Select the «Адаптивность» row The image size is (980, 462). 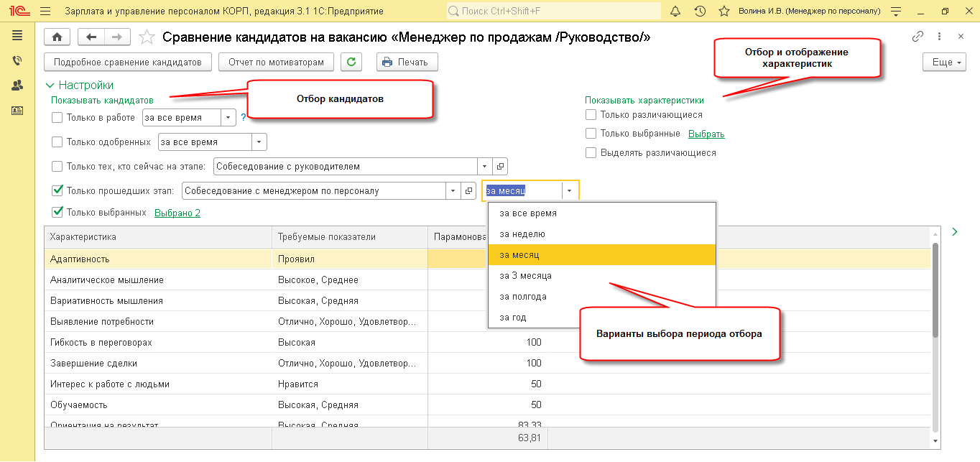487,259
